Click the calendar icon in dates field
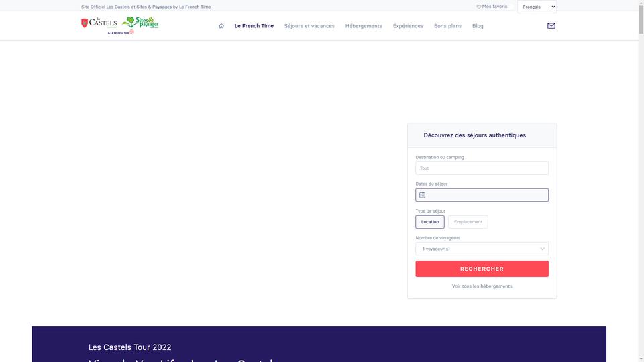The image size is (644, 362). (422, 195)
